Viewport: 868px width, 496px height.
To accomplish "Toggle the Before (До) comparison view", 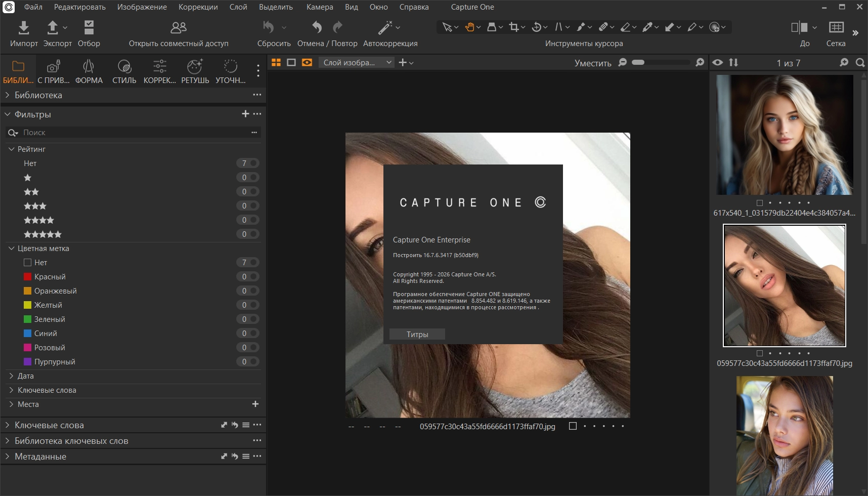I will 799,27.
